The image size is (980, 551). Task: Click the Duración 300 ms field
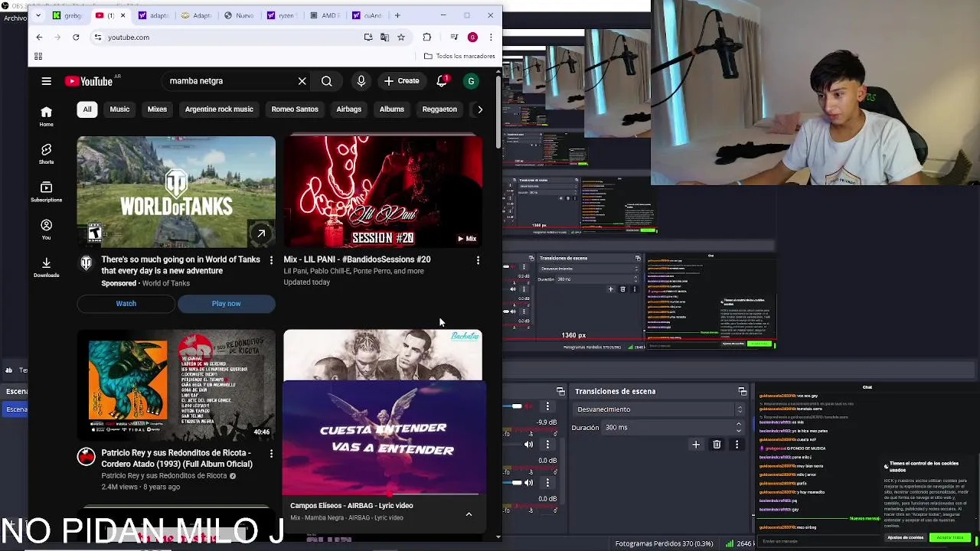pyautogui.click(x=671, y=428)
